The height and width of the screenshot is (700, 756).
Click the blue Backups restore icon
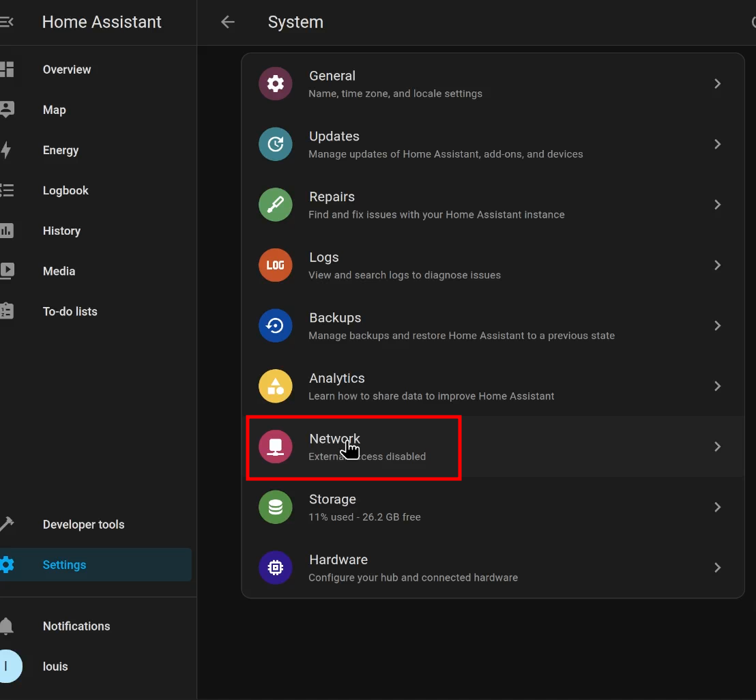point(275,326)
